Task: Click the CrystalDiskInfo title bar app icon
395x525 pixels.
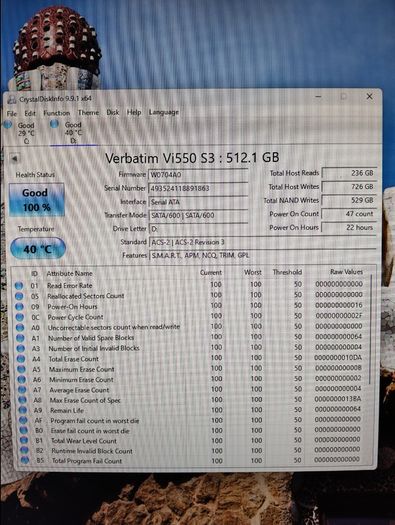Action: 12,99
